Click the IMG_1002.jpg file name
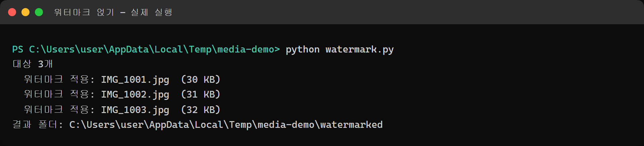This screenshot has width=644, height=146. point(135,95)
